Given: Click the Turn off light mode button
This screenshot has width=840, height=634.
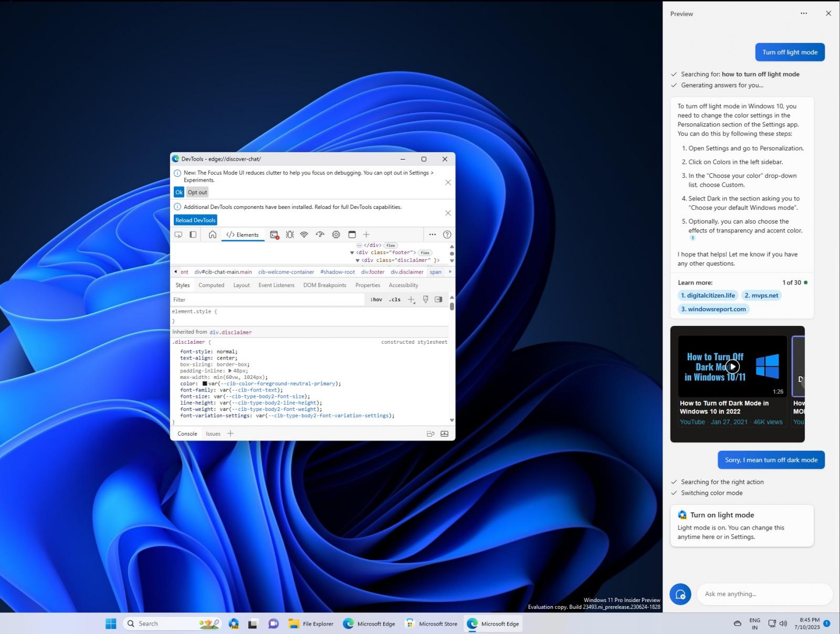Looking at the screenshot, I should [790, 52].
